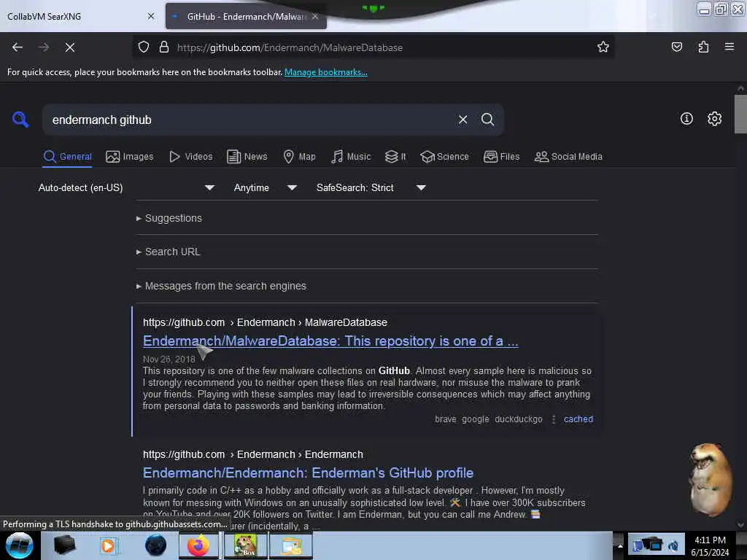Viewport: 747px width, 560px height.
Task: Expand the Search URL section
Action: pyautogui.click(x=169, y=252)
